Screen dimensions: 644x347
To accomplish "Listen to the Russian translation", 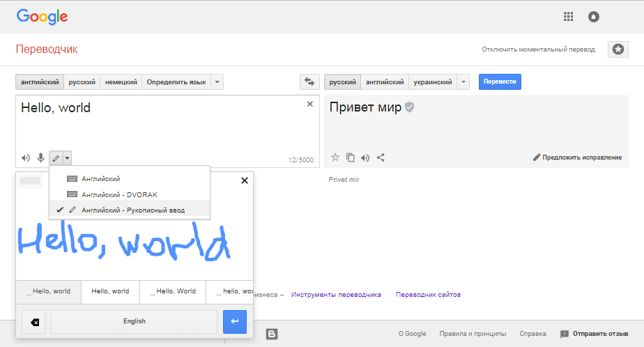I will coord(365,157).
